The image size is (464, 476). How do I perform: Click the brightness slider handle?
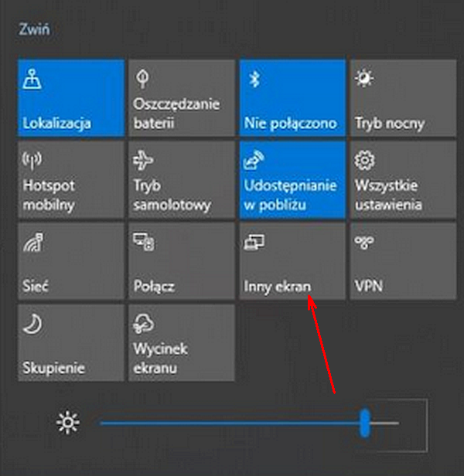coord(364,423)
